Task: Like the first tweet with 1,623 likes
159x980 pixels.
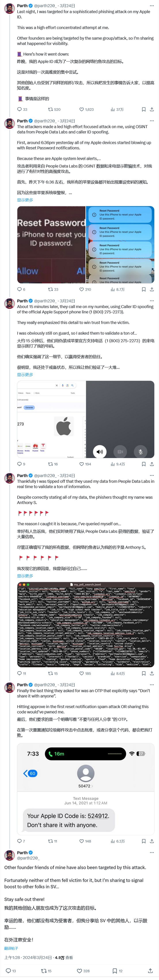Action: [x=86, y=109]
